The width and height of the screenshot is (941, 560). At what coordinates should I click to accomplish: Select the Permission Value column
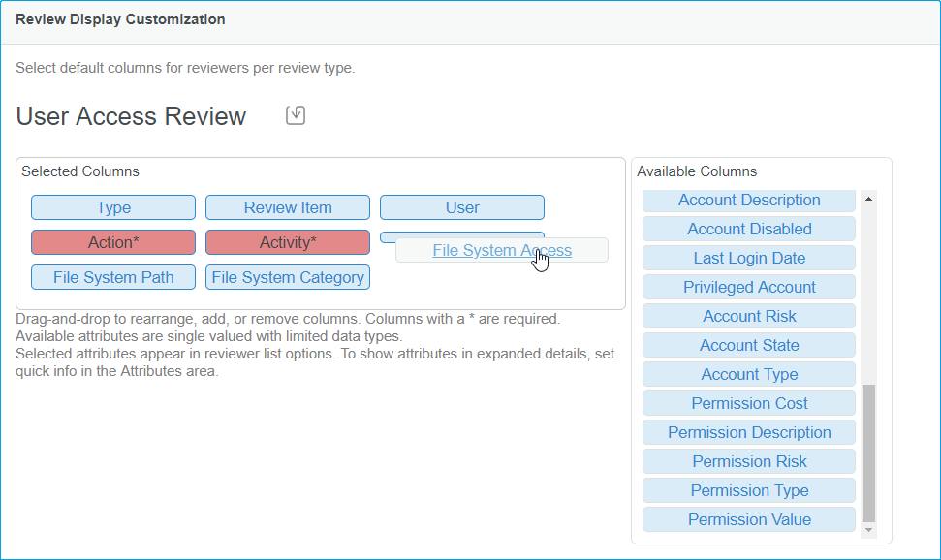(749, 519)
